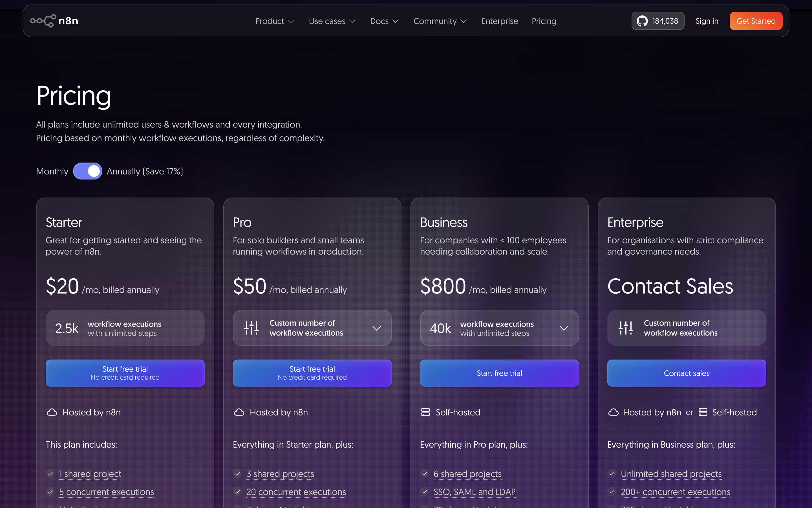Click the sliders icon in Pro plan
This screenshot has width=812, height=508.
click(x=251, y=328)
